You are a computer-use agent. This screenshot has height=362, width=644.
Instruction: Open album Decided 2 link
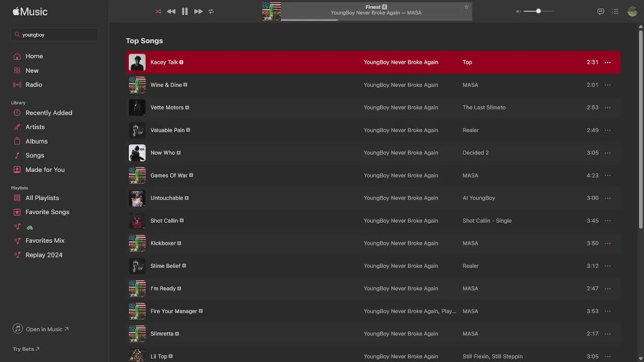(x=475, y=153)
